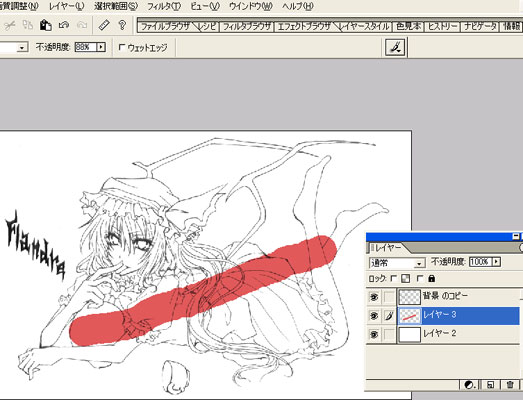Open the ナビゲータ palette tab

(x=480, y=26)
